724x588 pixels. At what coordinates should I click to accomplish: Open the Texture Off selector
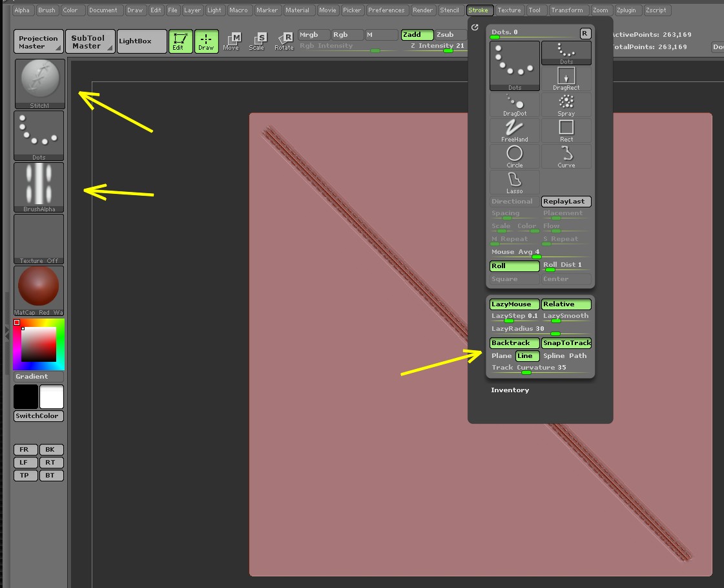click(39, 239)
